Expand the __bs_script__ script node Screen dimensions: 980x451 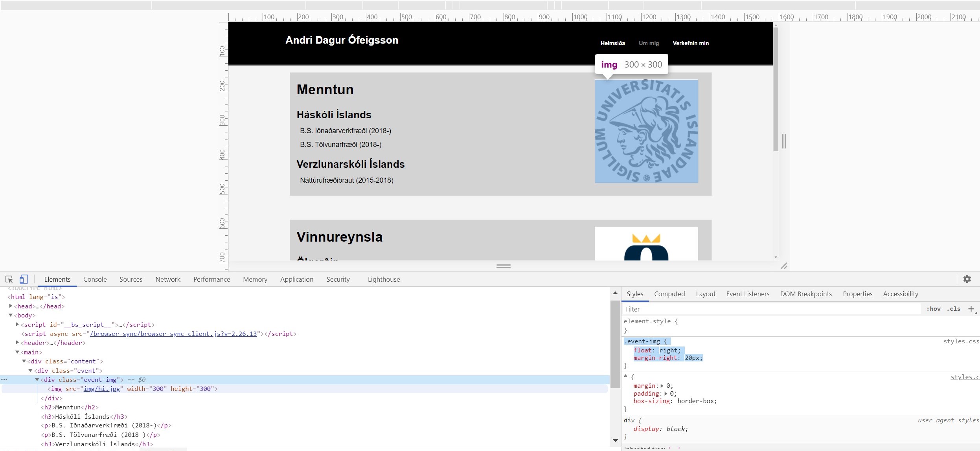[17, 324]
